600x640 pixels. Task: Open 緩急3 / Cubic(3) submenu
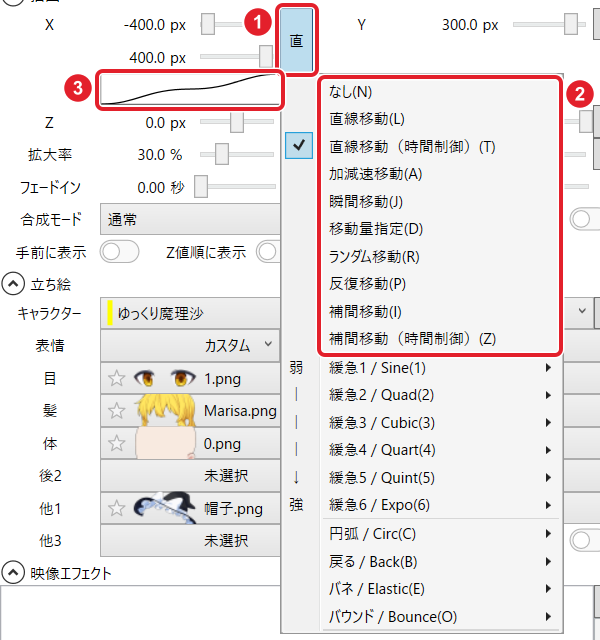pos(440,422)
